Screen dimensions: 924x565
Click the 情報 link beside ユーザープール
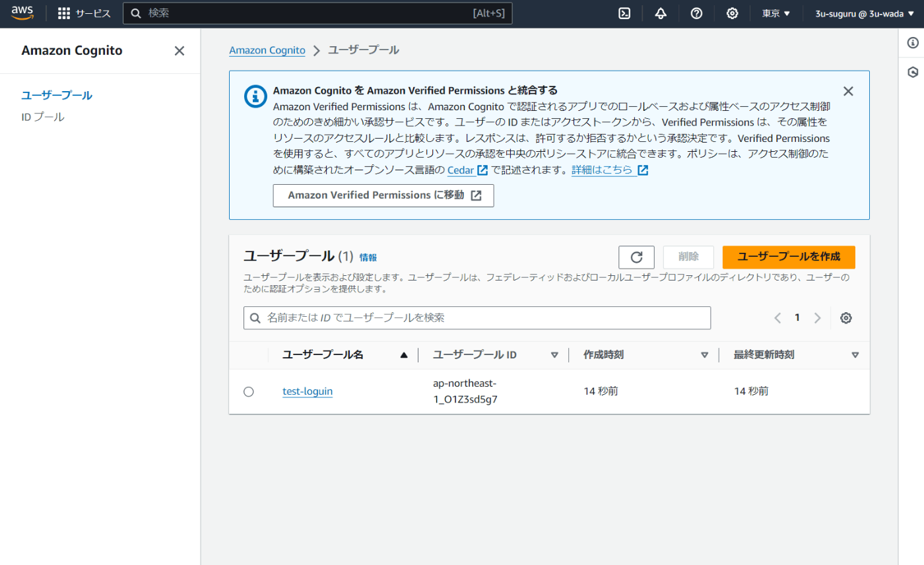(x=368, y=257)
